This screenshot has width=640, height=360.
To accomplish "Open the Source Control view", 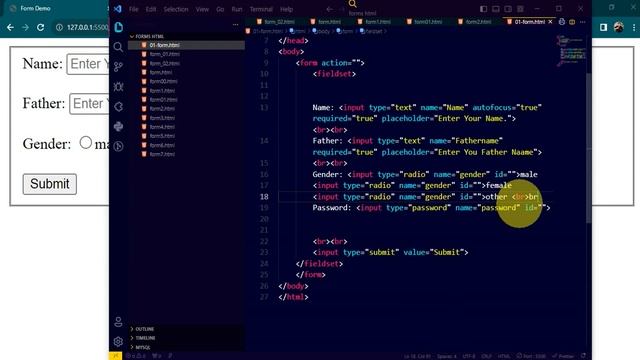I will pos(118,67).
